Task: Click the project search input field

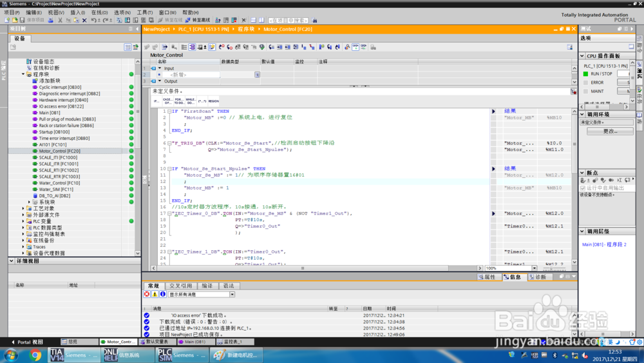Action: (289, 20)
